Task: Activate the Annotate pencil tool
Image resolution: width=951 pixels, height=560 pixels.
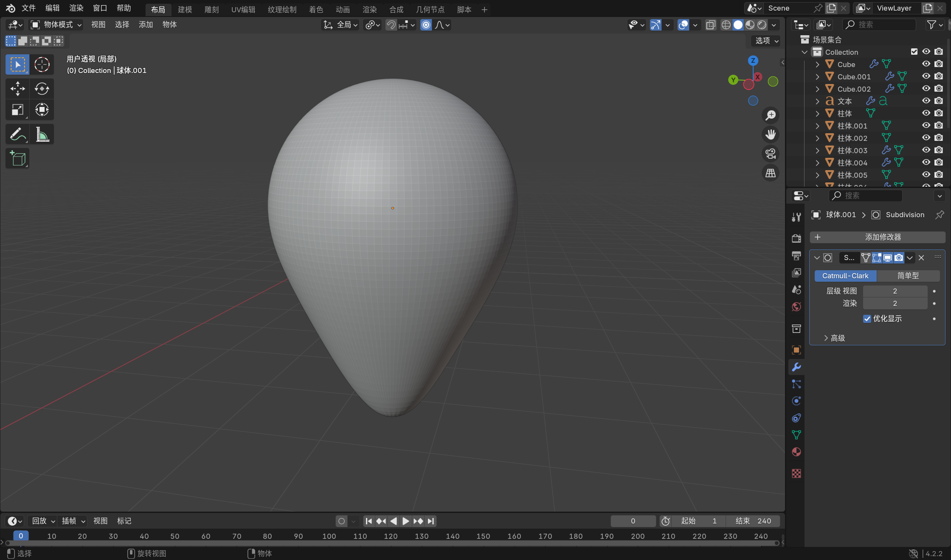Action: click(17, 135)
